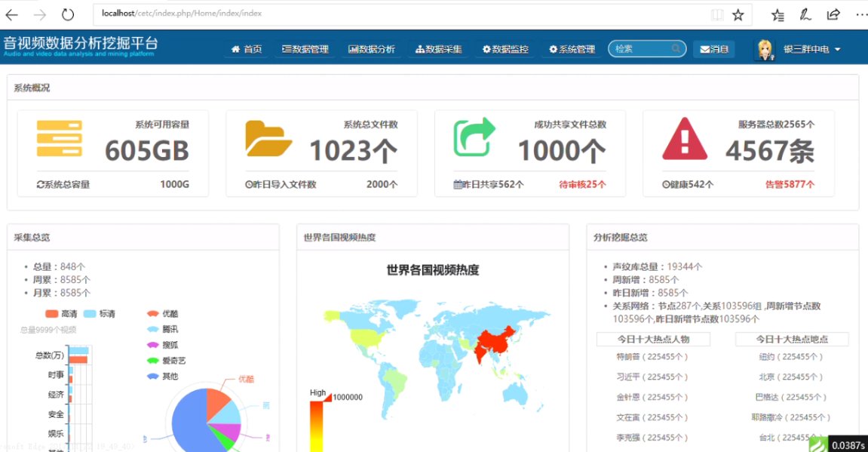Add page to favorites star

[x=738, y=15]
